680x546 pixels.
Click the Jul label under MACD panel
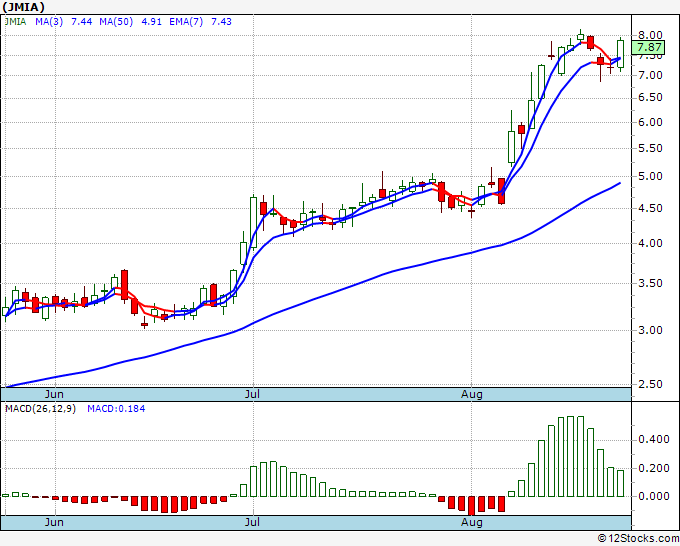(252, 522)
